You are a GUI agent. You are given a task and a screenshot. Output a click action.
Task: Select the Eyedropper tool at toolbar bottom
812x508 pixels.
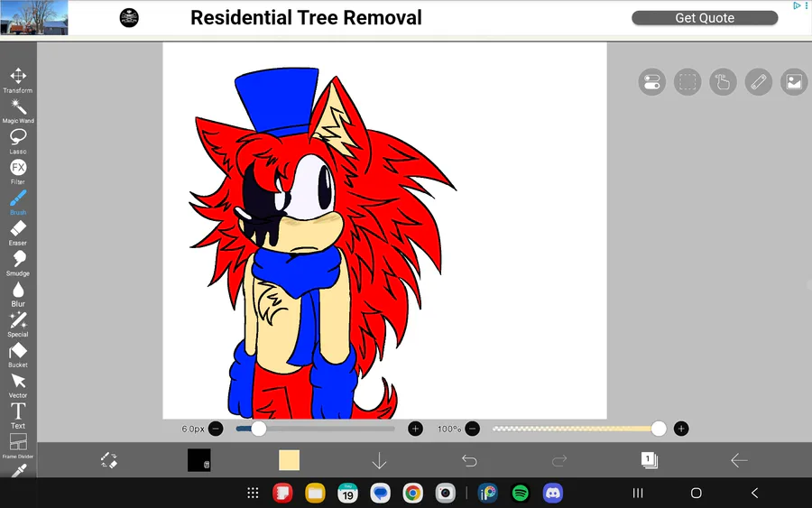click(19, 471)
